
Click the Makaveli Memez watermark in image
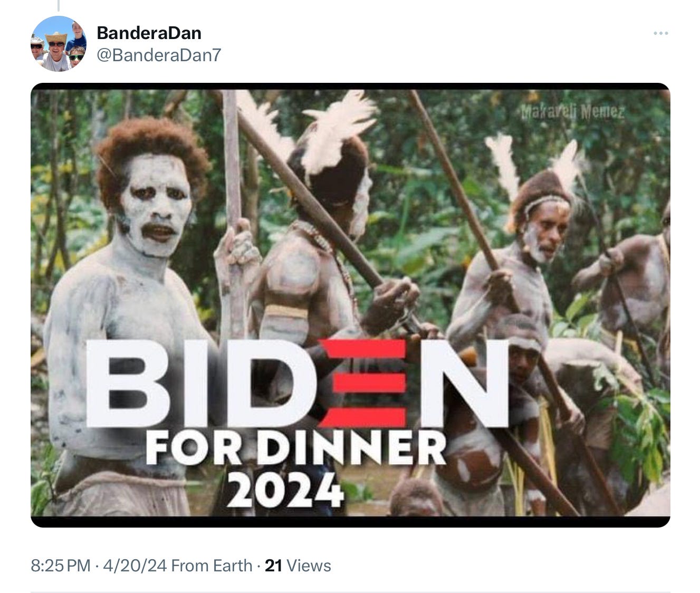tap(573, 112)
